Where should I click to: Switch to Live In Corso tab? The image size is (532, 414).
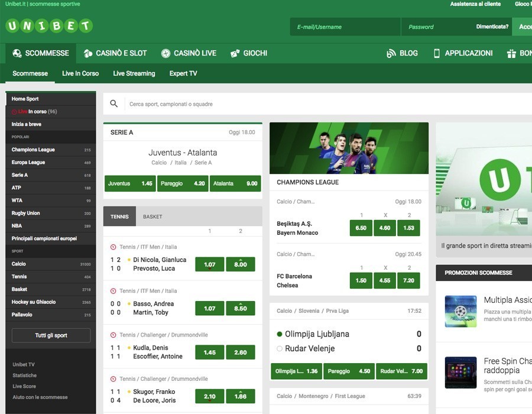click(x=80, y=73)
